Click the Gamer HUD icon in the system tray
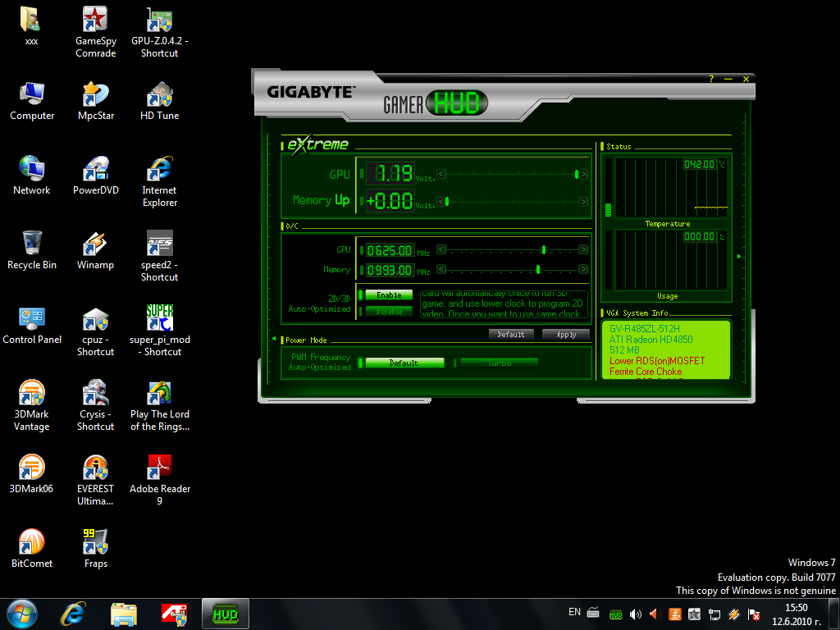 616,614
